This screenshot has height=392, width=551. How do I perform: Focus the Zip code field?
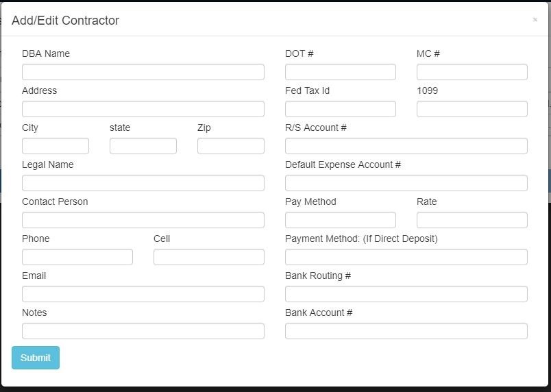point(231,146)
